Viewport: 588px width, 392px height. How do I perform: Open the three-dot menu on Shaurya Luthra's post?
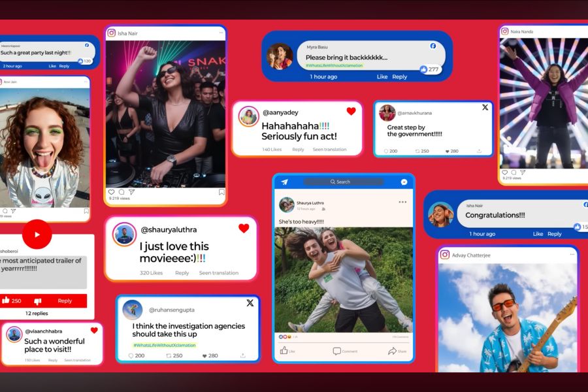coord(402,202)
